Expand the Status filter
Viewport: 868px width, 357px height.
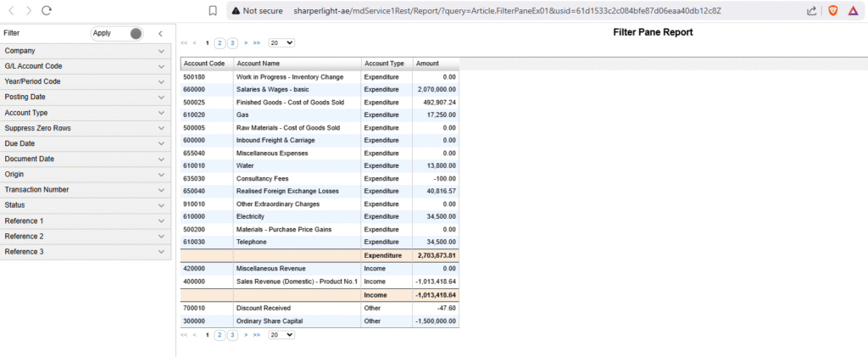86,205
